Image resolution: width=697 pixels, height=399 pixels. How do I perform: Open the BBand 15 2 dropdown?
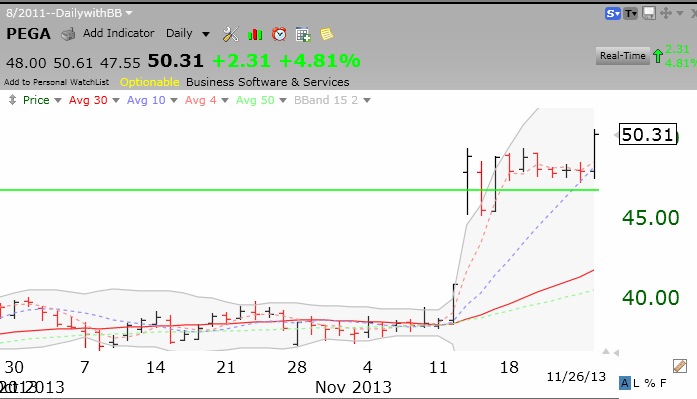[x=332, y=100]
